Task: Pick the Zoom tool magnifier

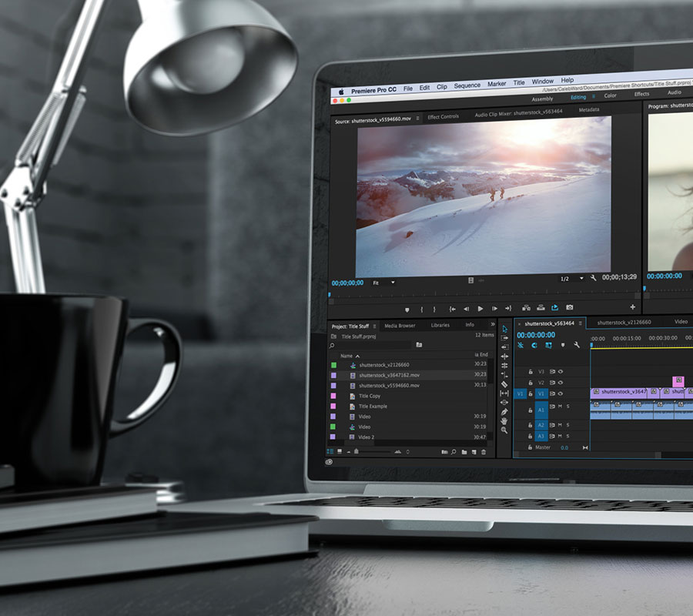Action: point(504,430)
